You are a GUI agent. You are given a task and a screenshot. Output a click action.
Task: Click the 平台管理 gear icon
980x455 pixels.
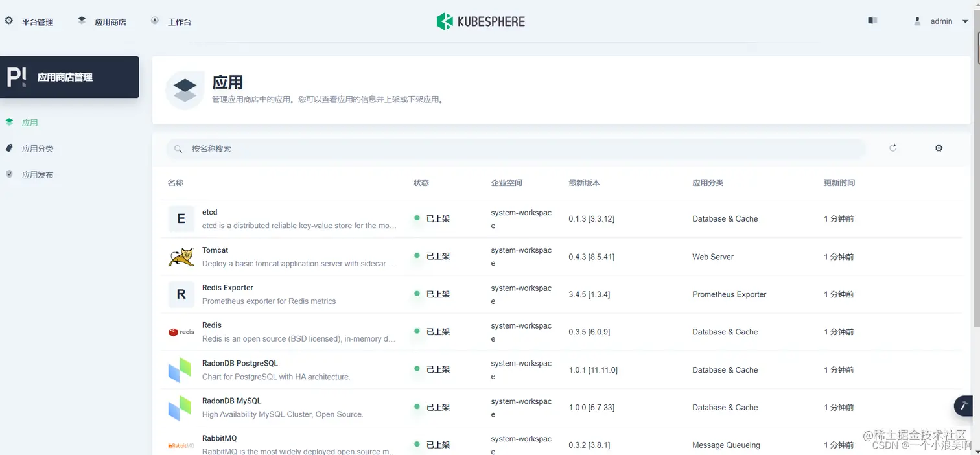pyautogui.click(x=9, y=21)
